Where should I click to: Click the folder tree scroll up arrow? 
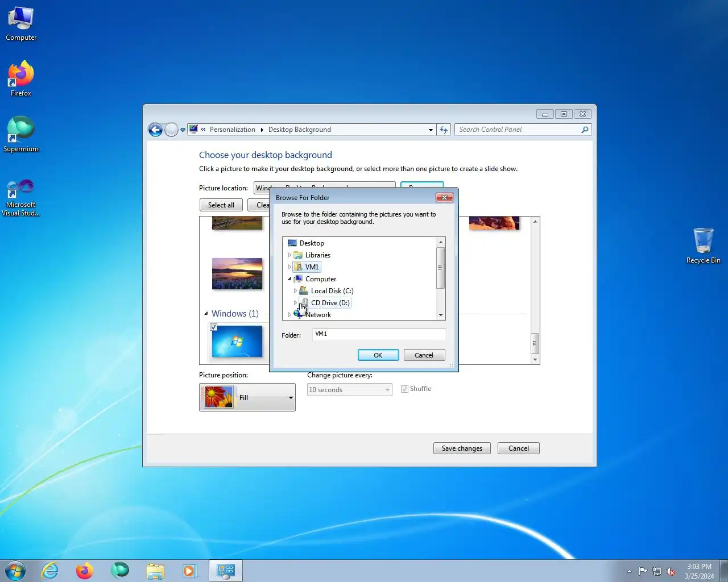pos(441,242)
